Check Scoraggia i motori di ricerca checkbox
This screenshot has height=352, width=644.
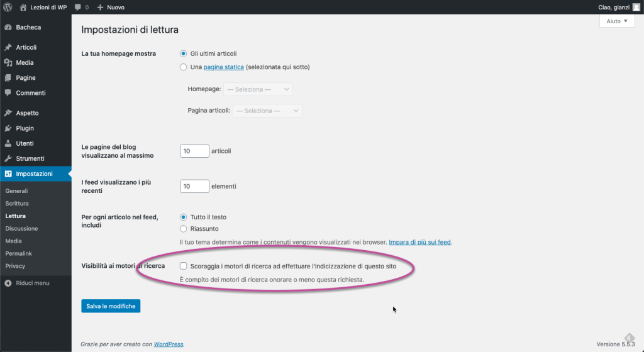click(183, 266)
